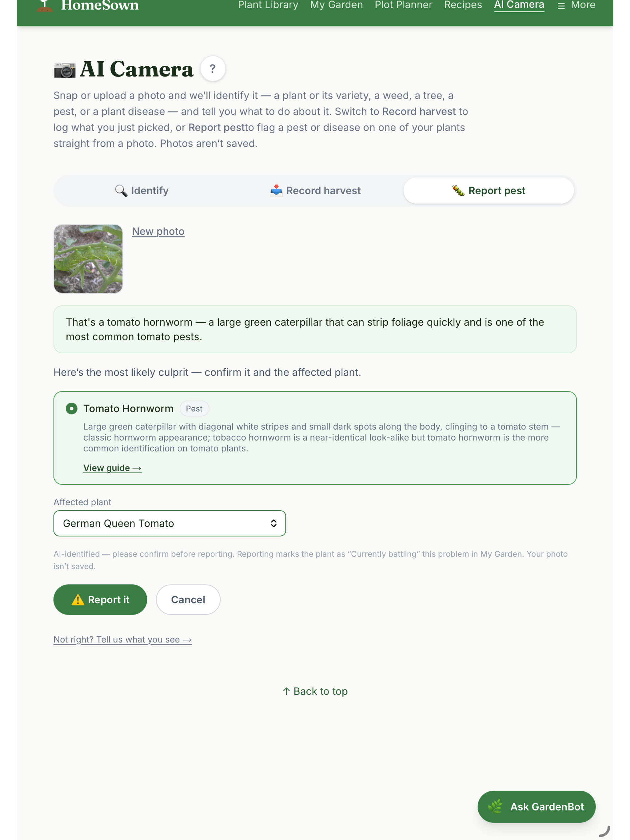This screenshot has width=630, height=840.
Task: Open Plant Library in navigation
Action: [x=268, y=5]
